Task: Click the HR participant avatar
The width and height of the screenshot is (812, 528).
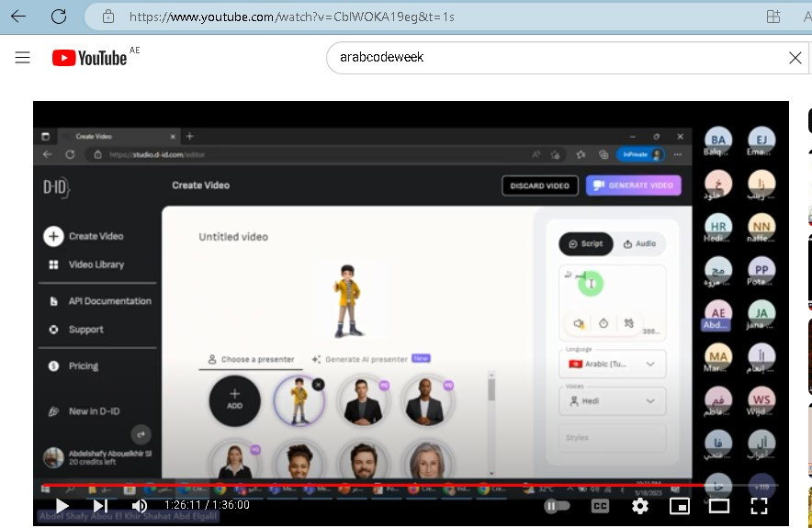Action: (718, 227)
